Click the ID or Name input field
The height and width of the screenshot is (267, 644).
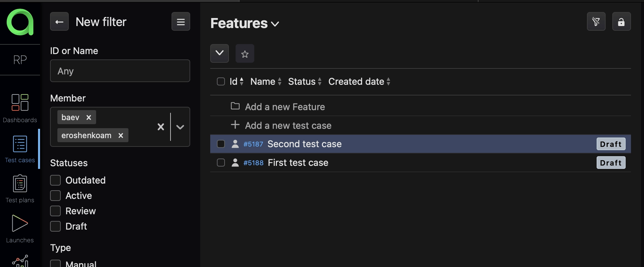pos(120,71)
